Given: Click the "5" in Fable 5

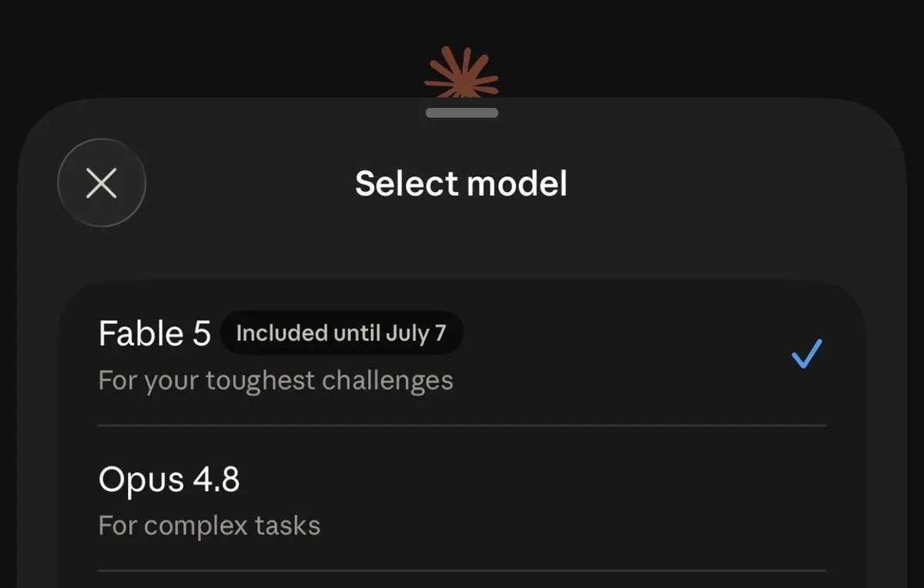Looking at the screenshot, I should (x=201, y=334).
